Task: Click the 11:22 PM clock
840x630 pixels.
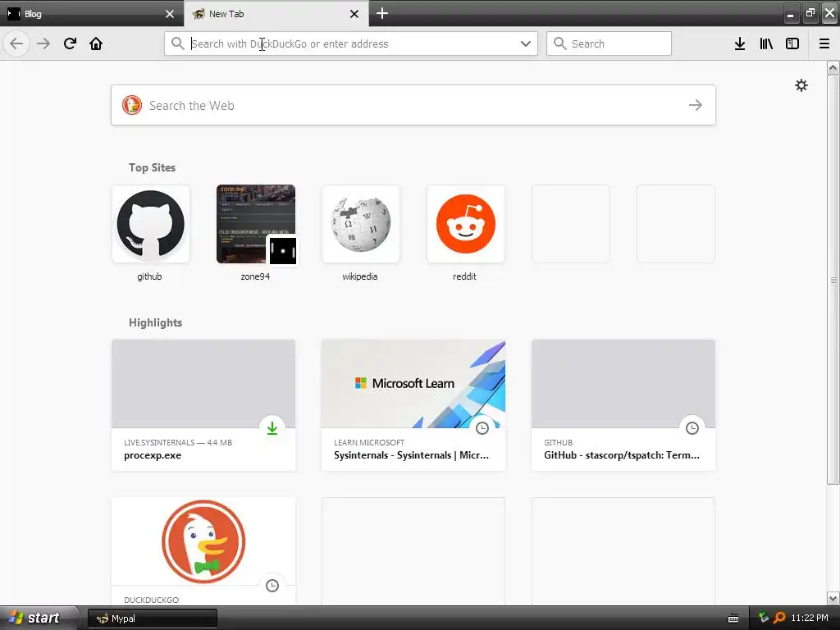Action: [x=810, y=618]
